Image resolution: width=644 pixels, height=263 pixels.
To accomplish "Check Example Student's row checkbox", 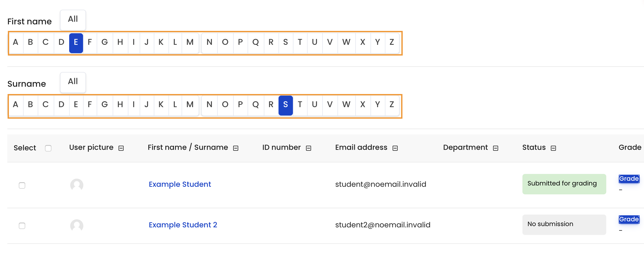I will click(22, 185).
